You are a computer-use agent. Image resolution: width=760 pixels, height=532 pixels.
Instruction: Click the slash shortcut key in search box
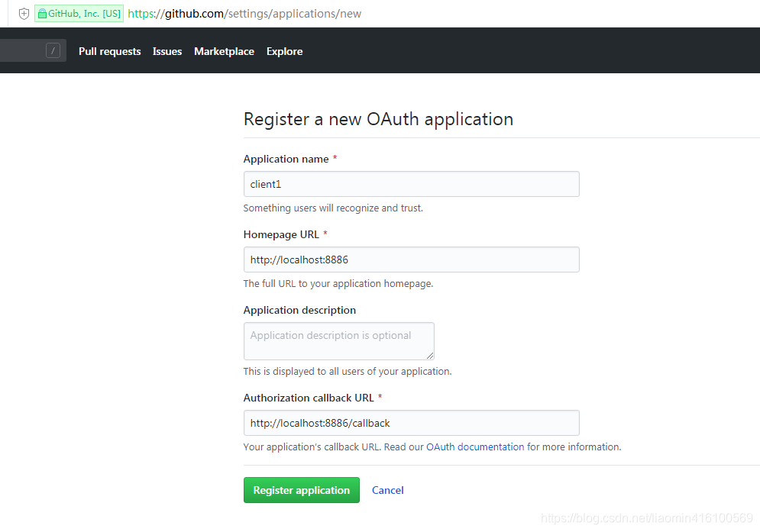pyautogui.click(x=53, y=50)
